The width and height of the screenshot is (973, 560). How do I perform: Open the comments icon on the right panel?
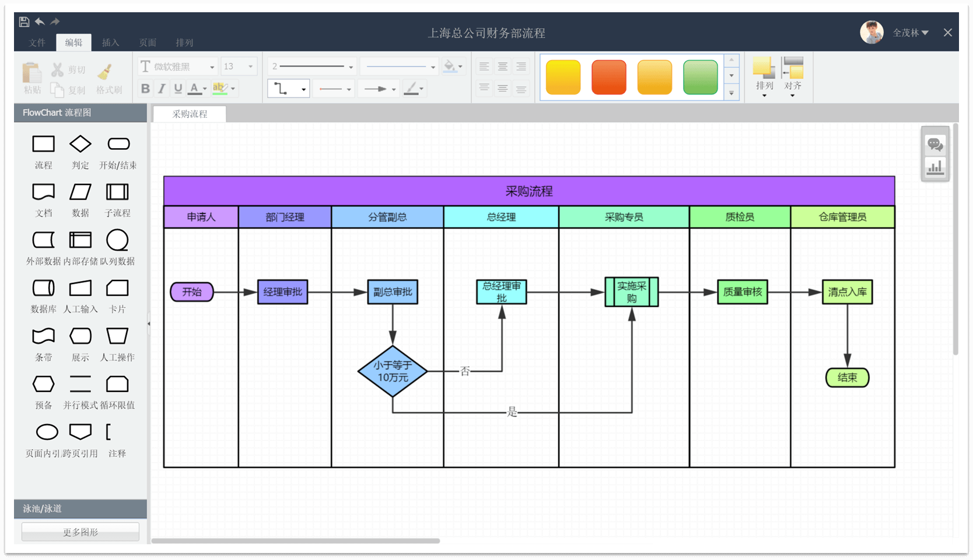coord(935,145)
